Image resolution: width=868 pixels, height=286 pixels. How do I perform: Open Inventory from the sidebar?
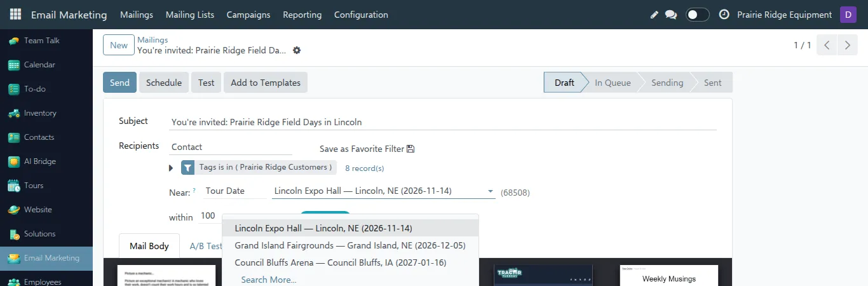click(46, 113)
